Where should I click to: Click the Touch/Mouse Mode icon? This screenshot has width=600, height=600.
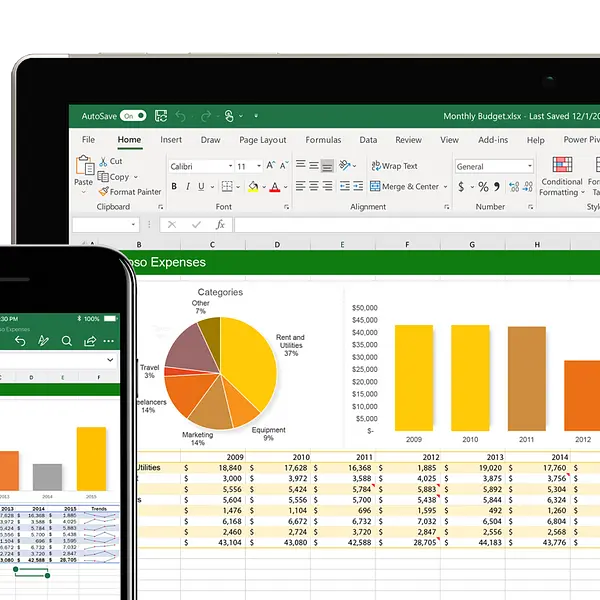[x=229, y=116]
